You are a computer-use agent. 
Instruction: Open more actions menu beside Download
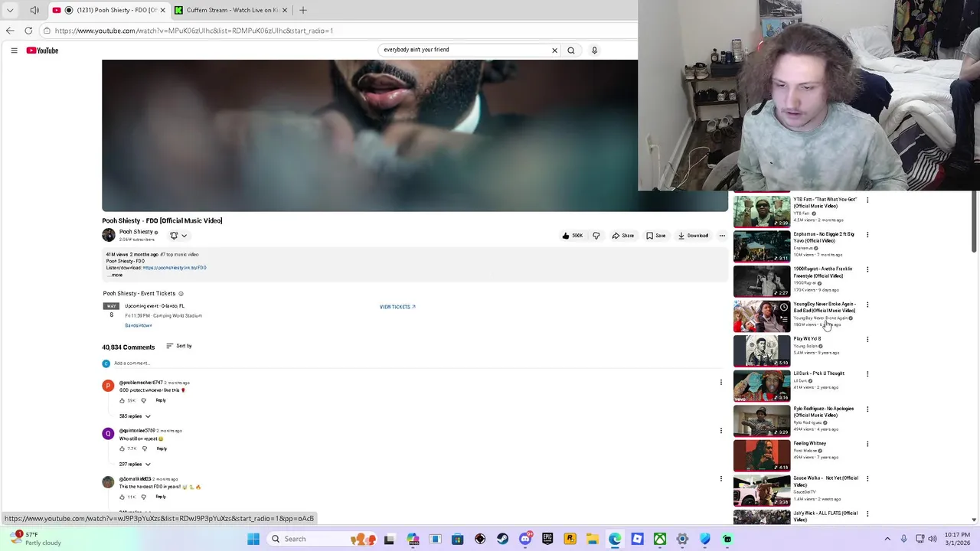coord(721,236)
